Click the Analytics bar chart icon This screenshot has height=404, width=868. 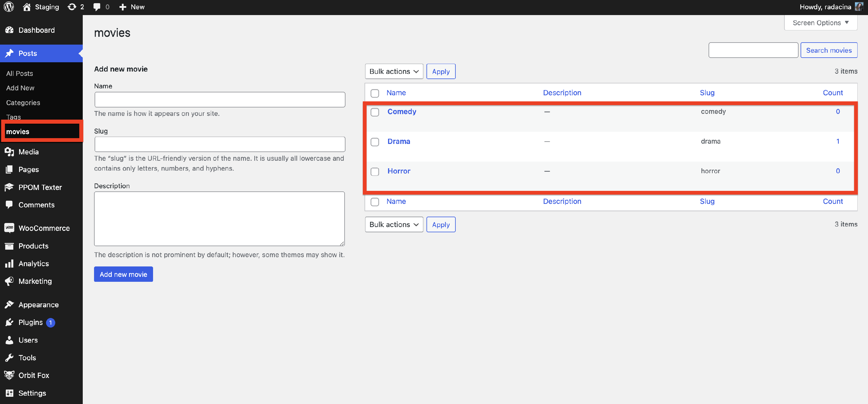click(10, 263)
